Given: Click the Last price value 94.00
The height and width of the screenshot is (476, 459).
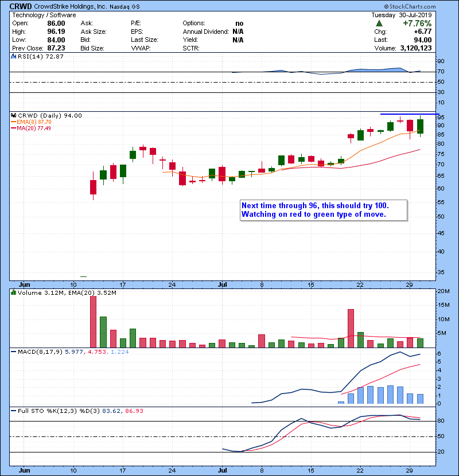Looking at the screenshot, I should [422, 40].
